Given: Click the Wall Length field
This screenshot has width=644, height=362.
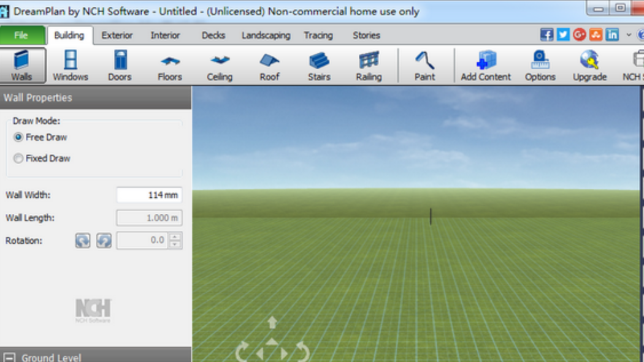Looking at the screenshot, I should 149,217.
